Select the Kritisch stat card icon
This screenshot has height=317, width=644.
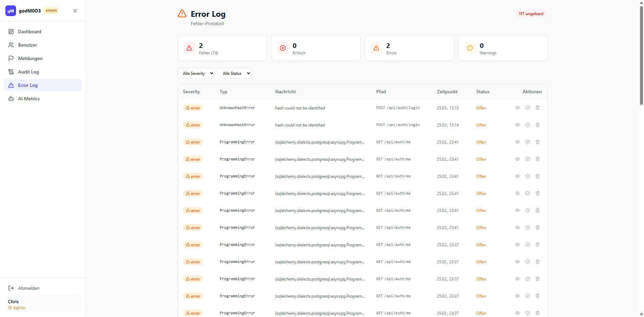point(283,48)
